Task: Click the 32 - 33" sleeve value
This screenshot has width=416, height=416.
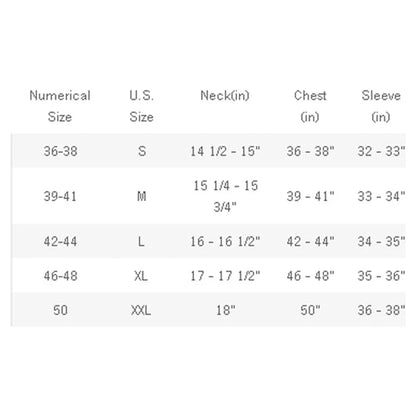Action: (x=381, y=151)
